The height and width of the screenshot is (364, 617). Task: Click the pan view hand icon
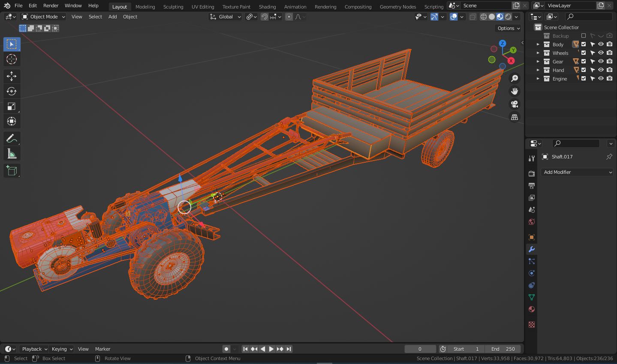pyautogui.click(x=515, y=91)
